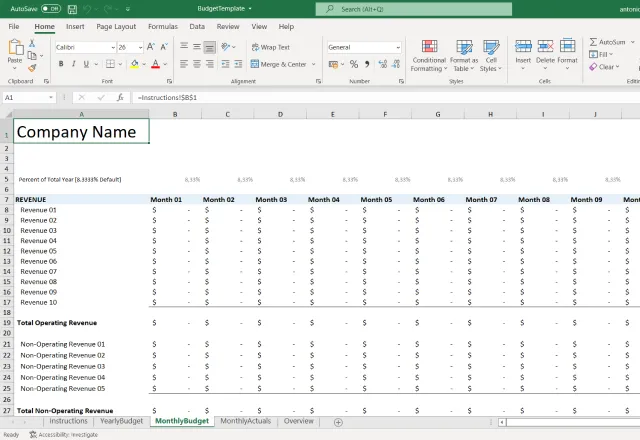640x440 pixels.
Task: Click Delete cells button
Action: click(545, 55)
